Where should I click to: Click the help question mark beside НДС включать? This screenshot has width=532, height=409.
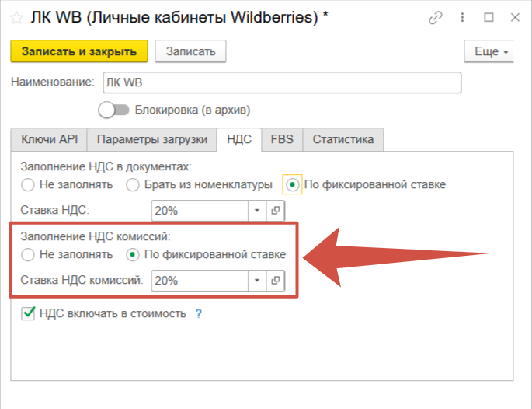(x=198, y=313)
